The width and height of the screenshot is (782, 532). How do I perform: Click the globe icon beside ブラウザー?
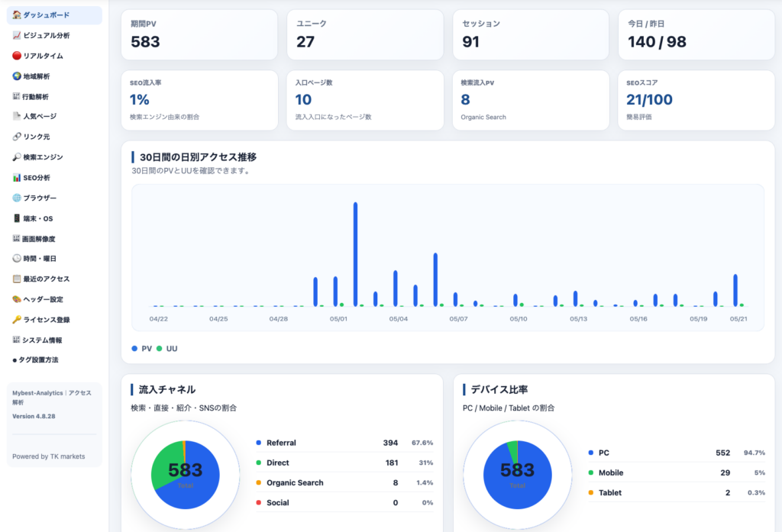pyautogui.click(x=17, y=198)
